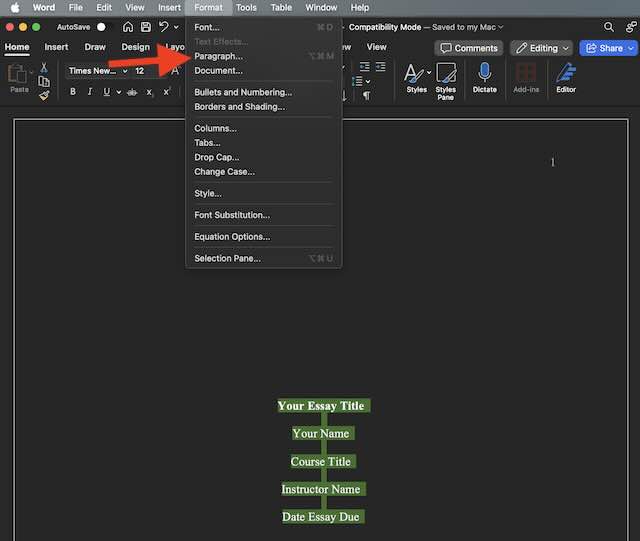Switch to the Draw ribbon tab
The image size is (640, 541).
click(x=95, y=47)
